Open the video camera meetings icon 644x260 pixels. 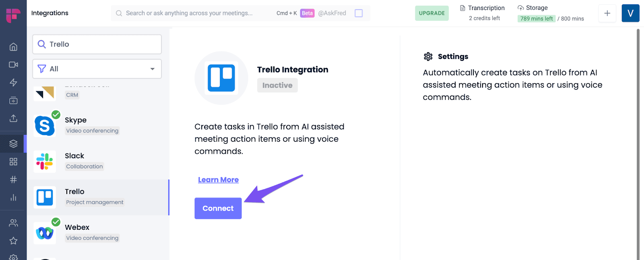point(13,64)
